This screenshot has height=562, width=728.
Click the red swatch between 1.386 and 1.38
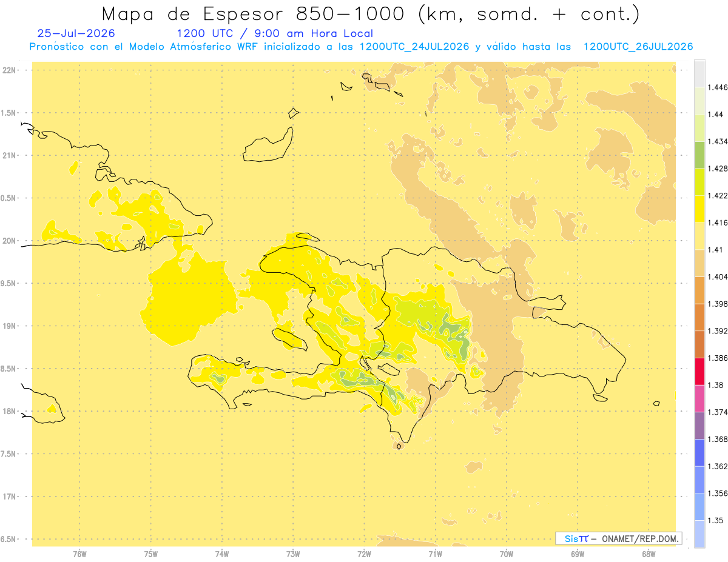tap(699, 372)
